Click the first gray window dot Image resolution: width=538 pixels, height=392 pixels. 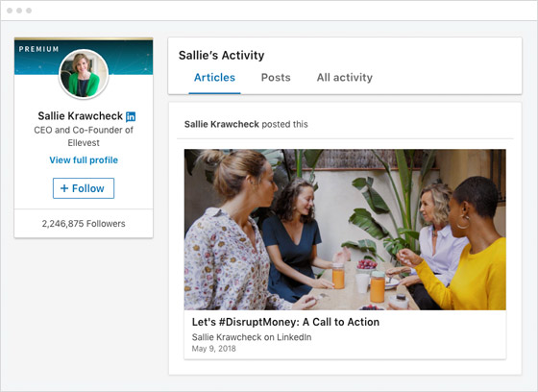click(x=10, y=11)
